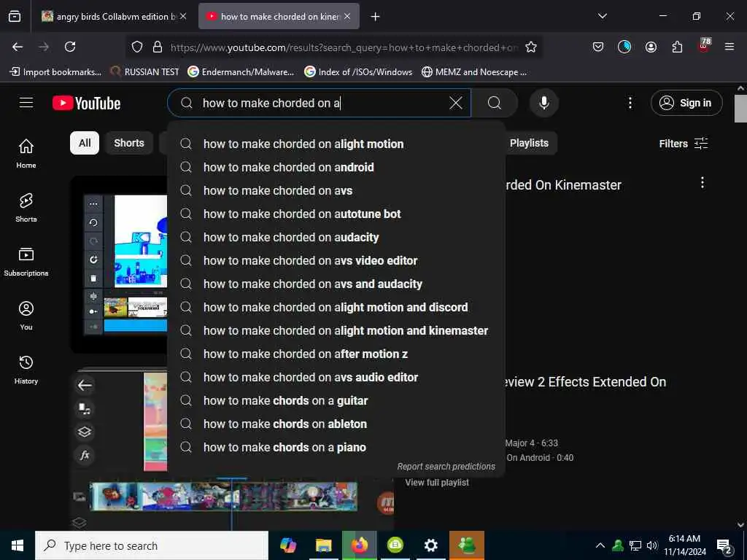Click View full playlist link

[x=437, y=483]
